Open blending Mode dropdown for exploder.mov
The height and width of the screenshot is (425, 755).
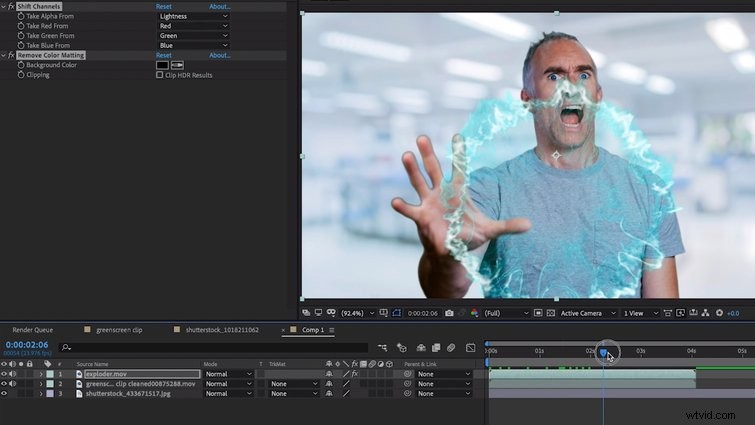pos(229,374)
